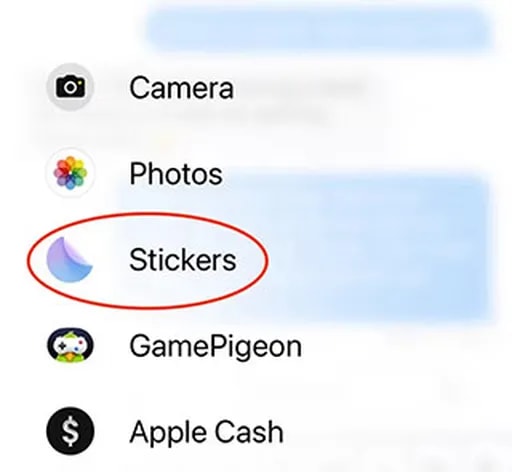Viewport: 512px width, 472px height.
Task: Click the black circle behind the dollar sign
Action: click(x=70, y=431)
